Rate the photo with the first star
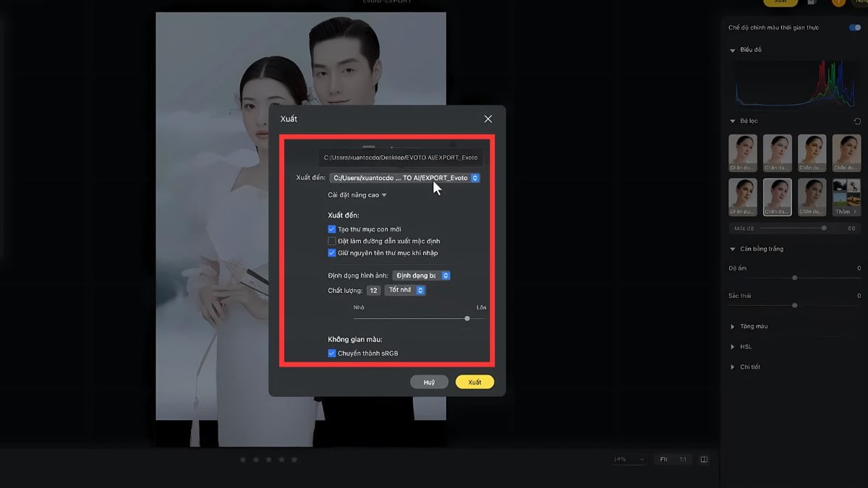This screenshot has width=868, height=488. click(x=244, y=459)
